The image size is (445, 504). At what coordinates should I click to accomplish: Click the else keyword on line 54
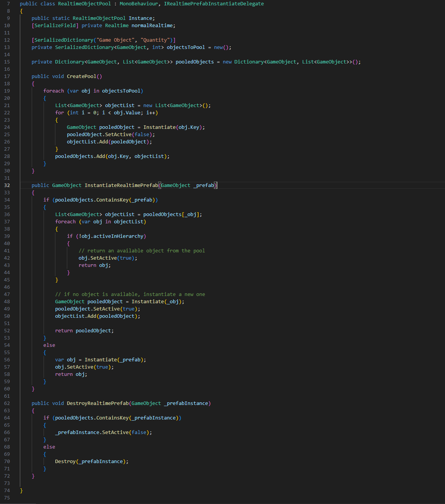pos(49,345)
